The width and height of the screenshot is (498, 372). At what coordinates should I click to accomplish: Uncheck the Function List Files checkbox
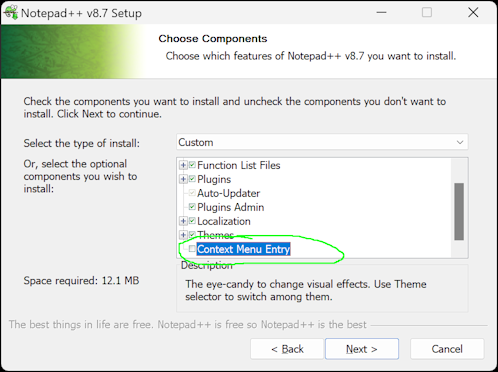192,165
